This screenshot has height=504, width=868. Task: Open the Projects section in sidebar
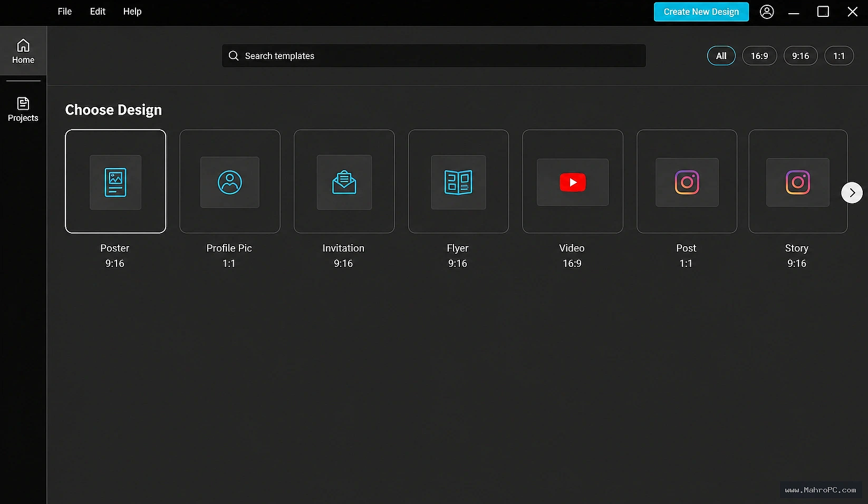point(23,110)
